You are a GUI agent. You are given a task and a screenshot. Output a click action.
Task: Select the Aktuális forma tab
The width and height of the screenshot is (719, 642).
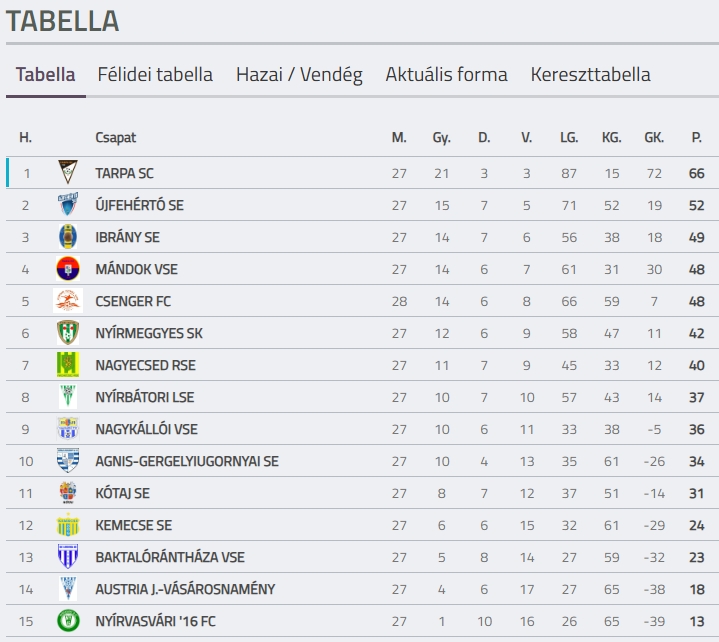point(447,74)
